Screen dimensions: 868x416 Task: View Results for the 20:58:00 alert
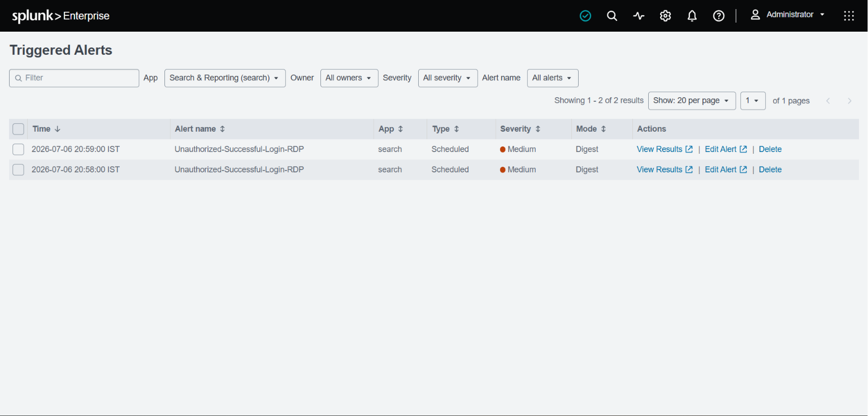tap(665, 170)
